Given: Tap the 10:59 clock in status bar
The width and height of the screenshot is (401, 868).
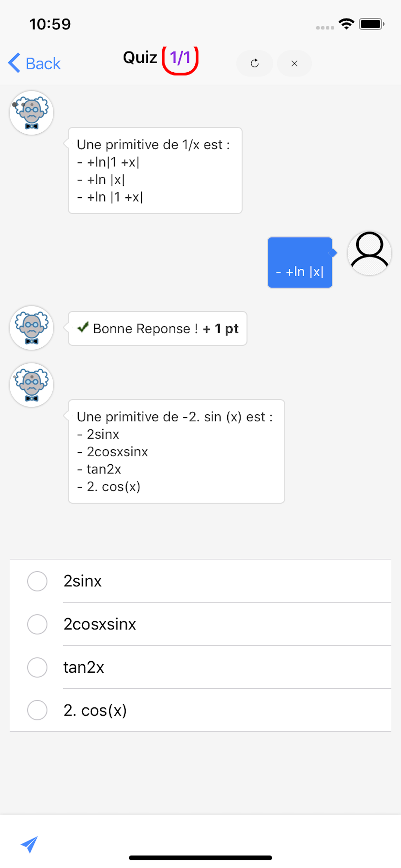Looking at the screenshot, I should (49, 24).
